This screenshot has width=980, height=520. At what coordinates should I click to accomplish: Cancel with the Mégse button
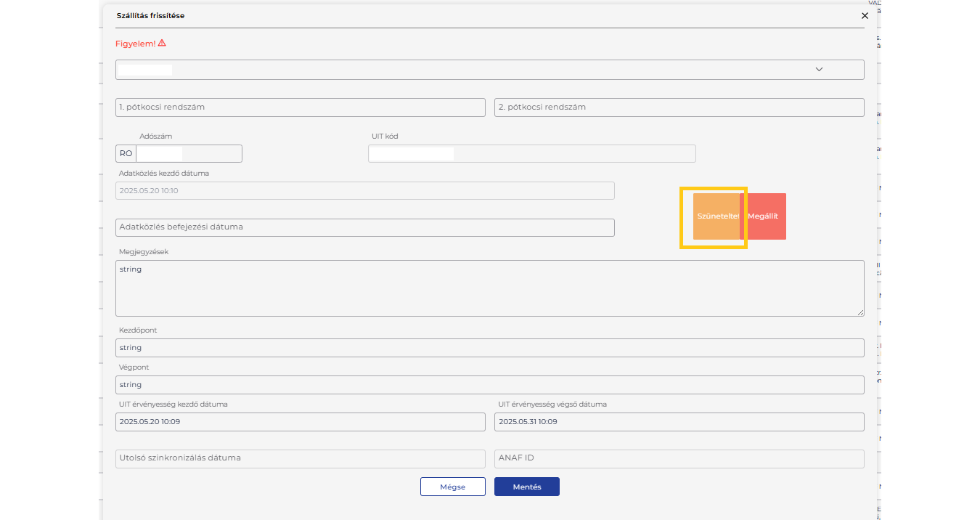pos(452,487)
